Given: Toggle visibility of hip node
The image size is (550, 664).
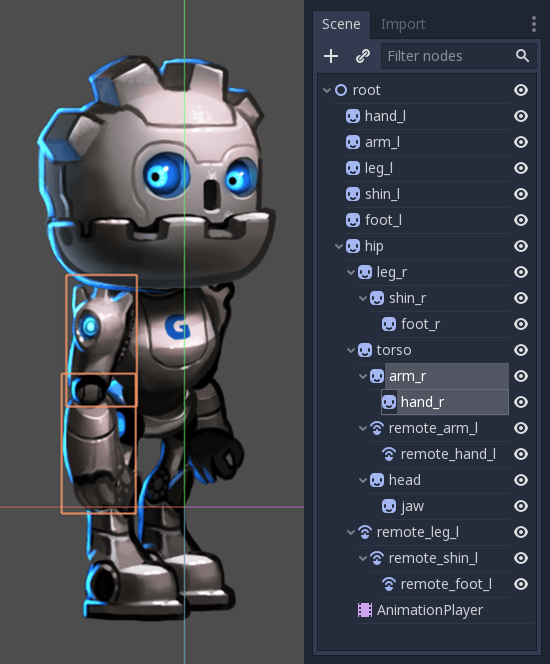Looking at the screenshot, I should pos(521,246).
